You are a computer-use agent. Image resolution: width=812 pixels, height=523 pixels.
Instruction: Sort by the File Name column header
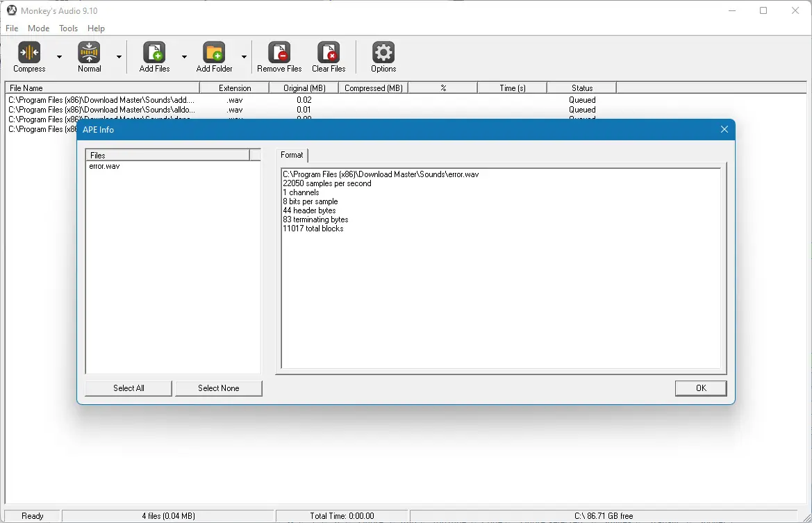[102, 88]
